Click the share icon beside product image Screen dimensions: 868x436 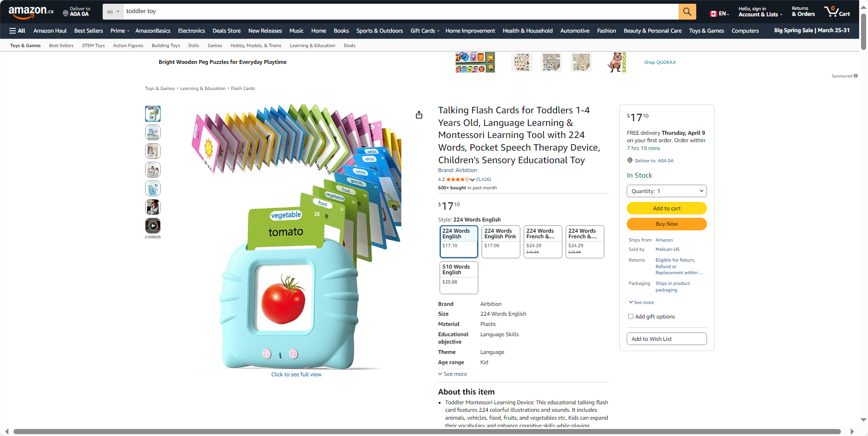pos(419,115)
